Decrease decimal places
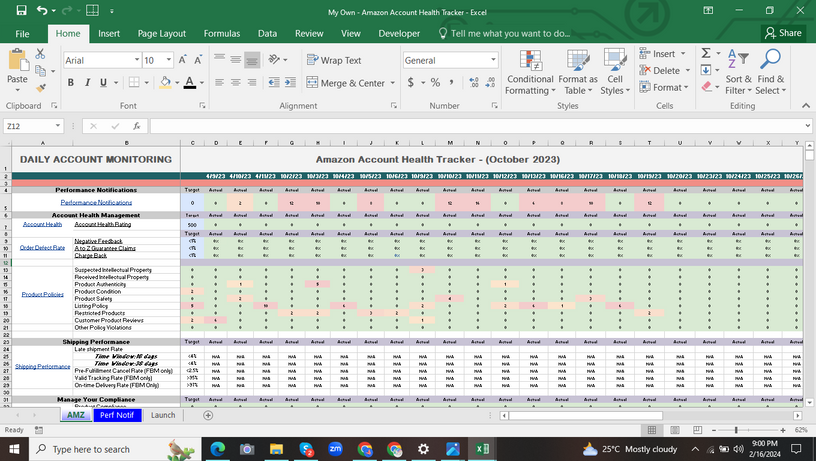The width and height of the screenshot is (816, 461). coord(490,83)
